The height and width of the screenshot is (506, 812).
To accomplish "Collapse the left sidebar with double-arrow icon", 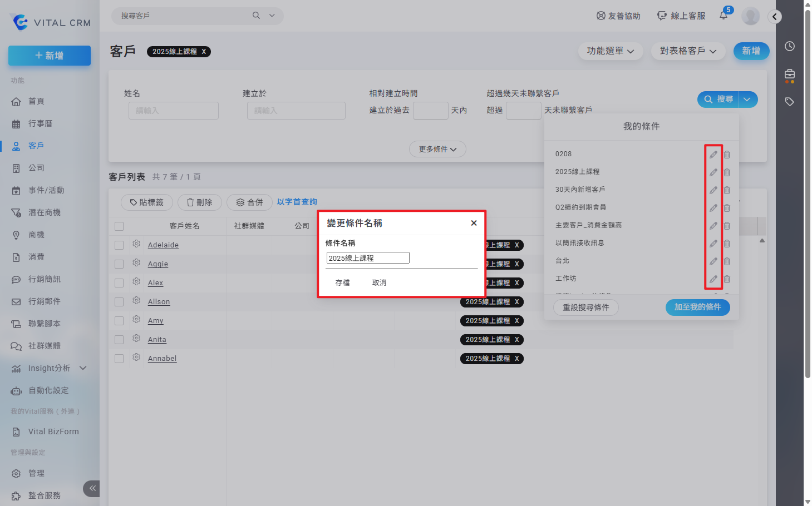I will [92, 488].
